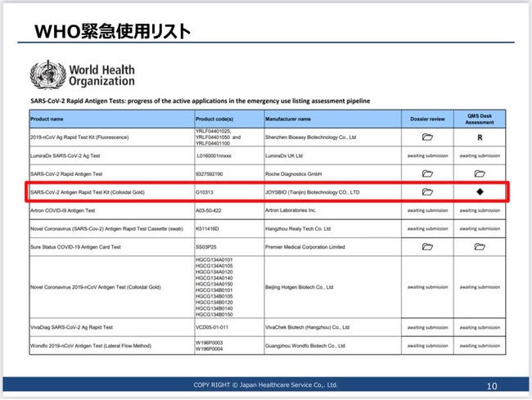
Task: Click Premier Medical QMS Desk Assessment folder icon
Action: (480, 247)
